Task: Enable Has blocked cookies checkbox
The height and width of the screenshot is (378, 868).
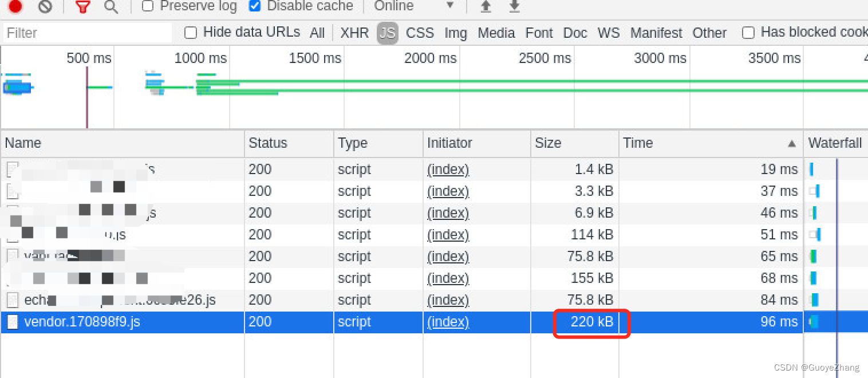Action: (748, 33)
